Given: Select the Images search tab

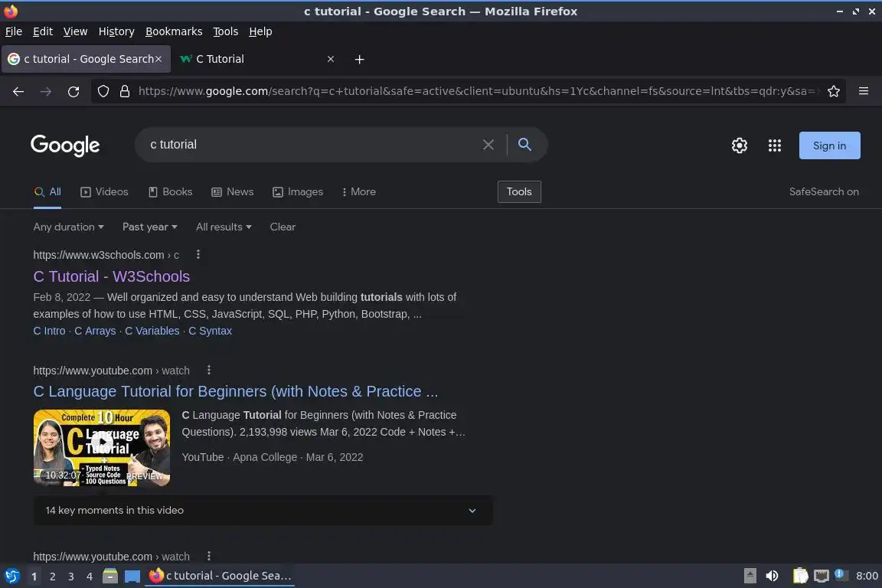Looking at the screenshot, I should (x=298, y=192).
